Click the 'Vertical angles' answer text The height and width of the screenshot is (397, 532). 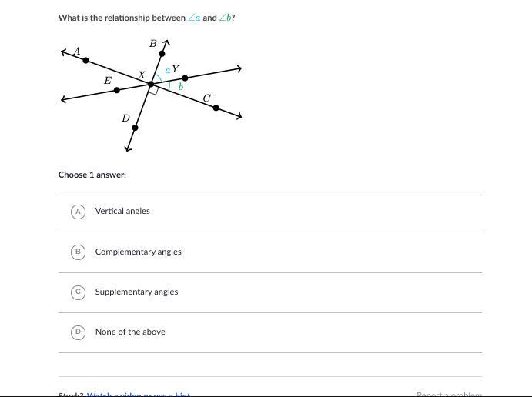click(122, 211)
